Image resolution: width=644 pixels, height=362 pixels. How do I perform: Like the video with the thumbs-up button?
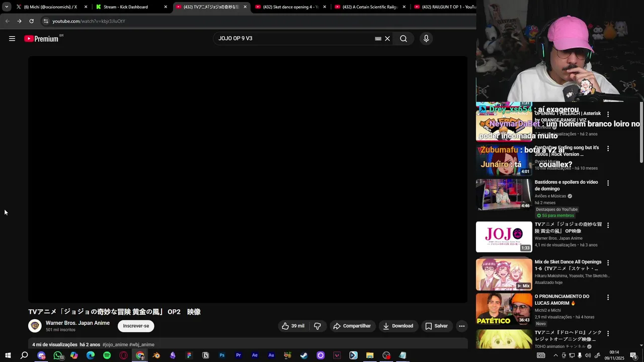pos(293,326)
